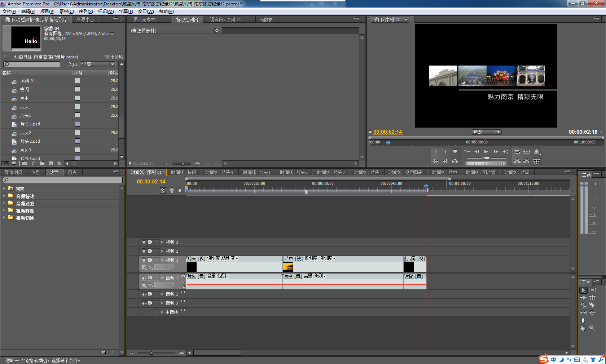Select the Ripple Edit tool

(x=583, y=298)
